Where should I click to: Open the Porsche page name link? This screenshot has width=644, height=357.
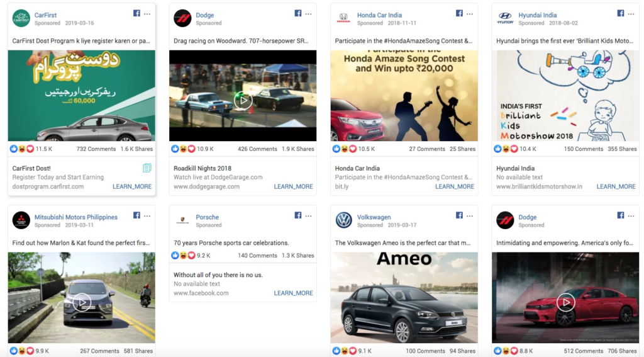point(208,217)
